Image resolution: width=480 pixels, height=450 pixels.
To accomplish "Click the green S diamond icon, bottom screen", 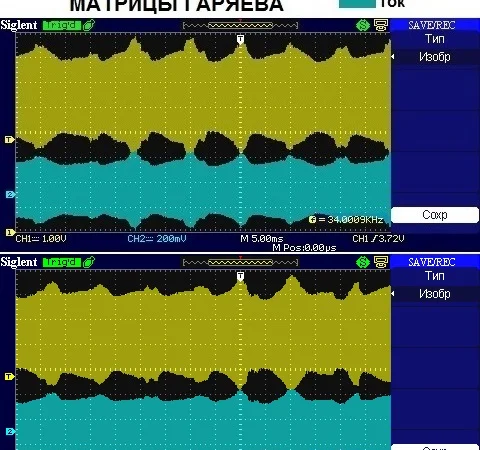I will [363, 262].
